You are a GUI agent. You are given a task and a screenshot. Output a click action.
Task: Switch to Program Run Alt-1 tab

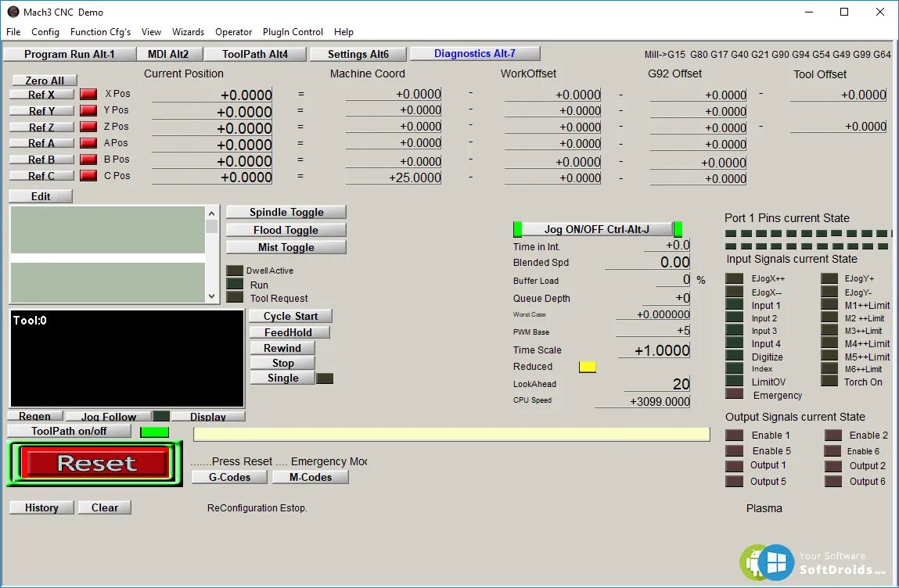click(x=70, y=54)
